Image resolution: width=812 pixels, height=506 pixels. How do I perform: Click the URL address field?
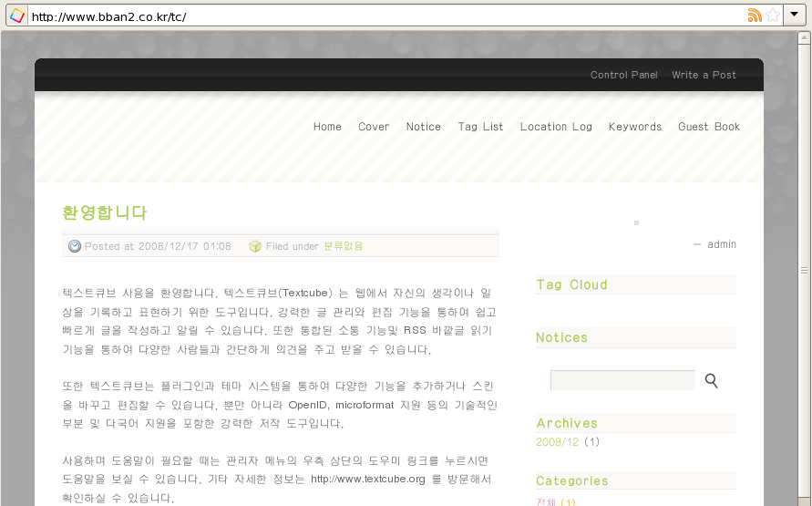pos(385,16)
